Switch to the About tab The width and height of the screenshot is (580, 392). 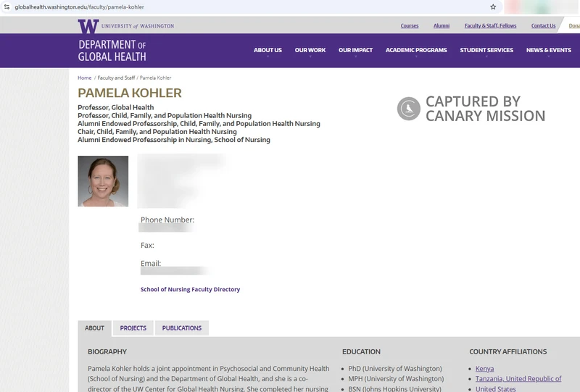pyautogui.click(x=94, y=328)
